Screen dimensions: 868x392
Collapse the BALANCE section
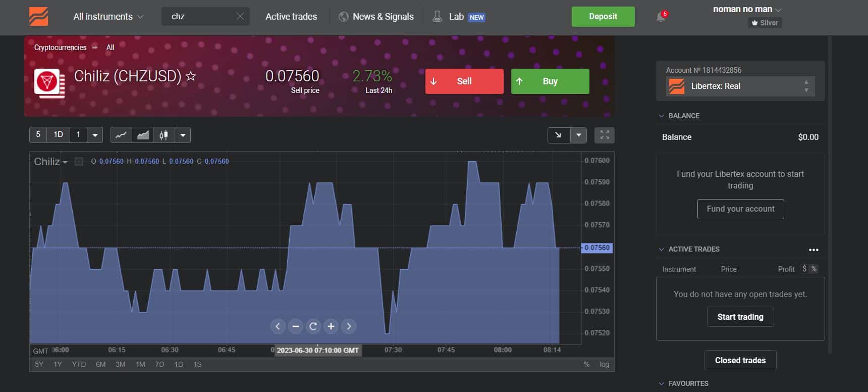(x=661, y=116)
